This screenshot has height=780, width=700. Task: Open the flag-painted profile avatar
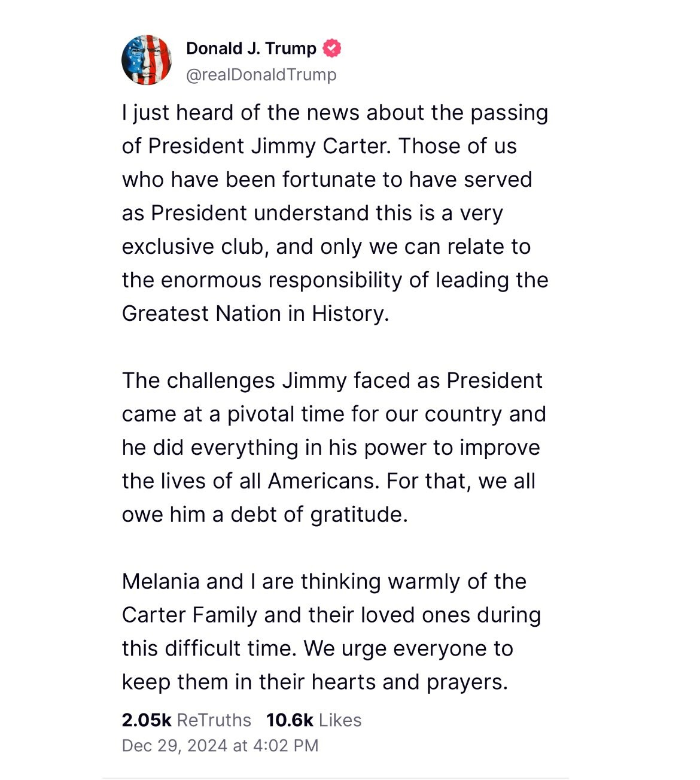(x=147, y=60)
